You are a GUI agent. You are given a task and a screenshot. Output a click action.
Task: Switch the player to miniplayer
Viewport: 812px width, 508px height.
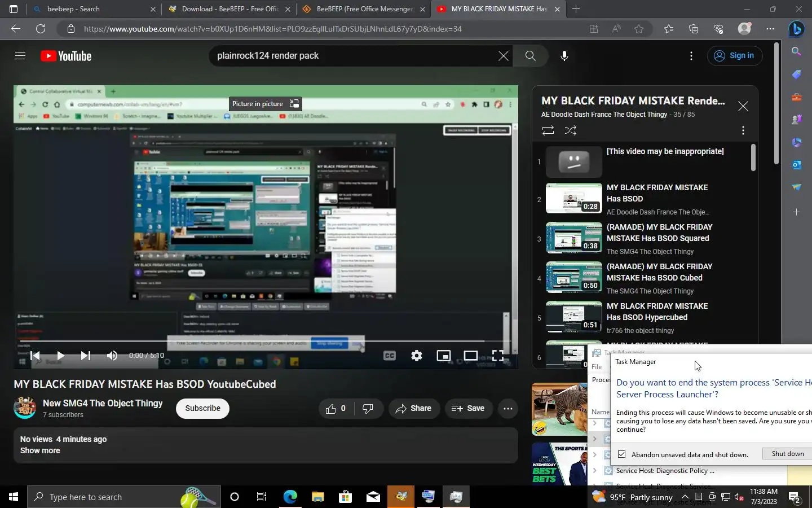tap(444, 356)
